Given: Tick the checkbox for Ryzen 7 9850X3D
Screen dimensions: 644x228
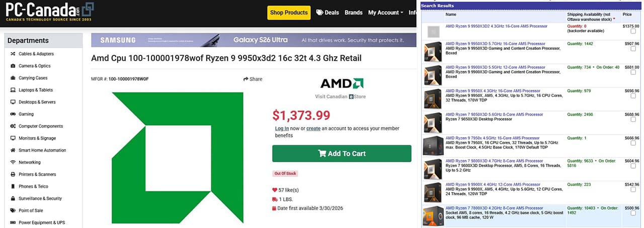Looking at the screenshot, I should [633, 120].
